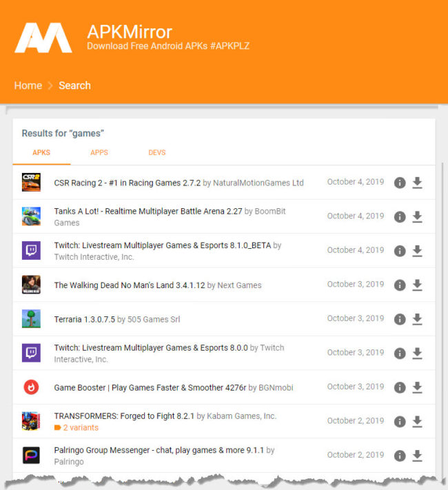The height and width of the screenshot is (490, 448).
Task: Open info for CSR Racing 2
Action: pyautogui.click(x=400, y=183)
